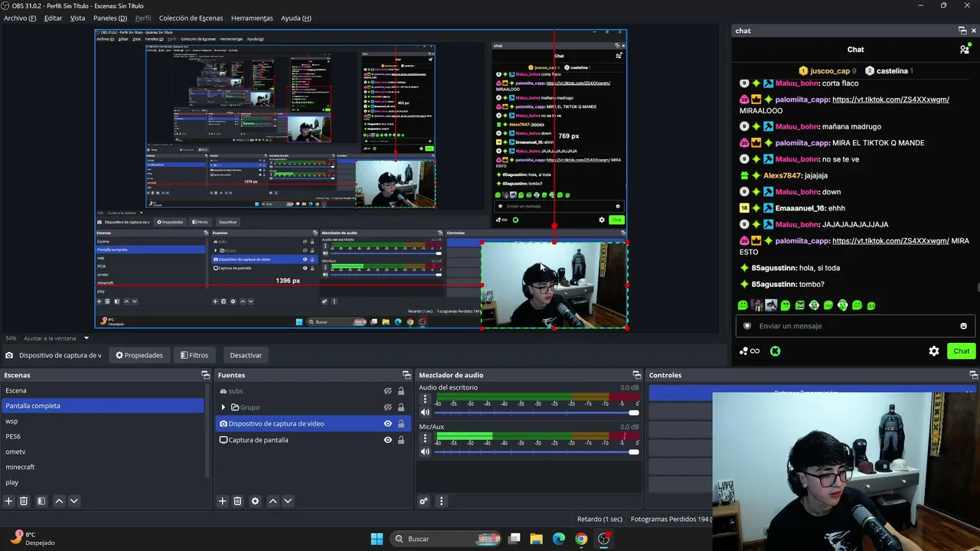This screenshot has width=980, height=551.
Task: Click Desactivar button
Action: (246, 355)
